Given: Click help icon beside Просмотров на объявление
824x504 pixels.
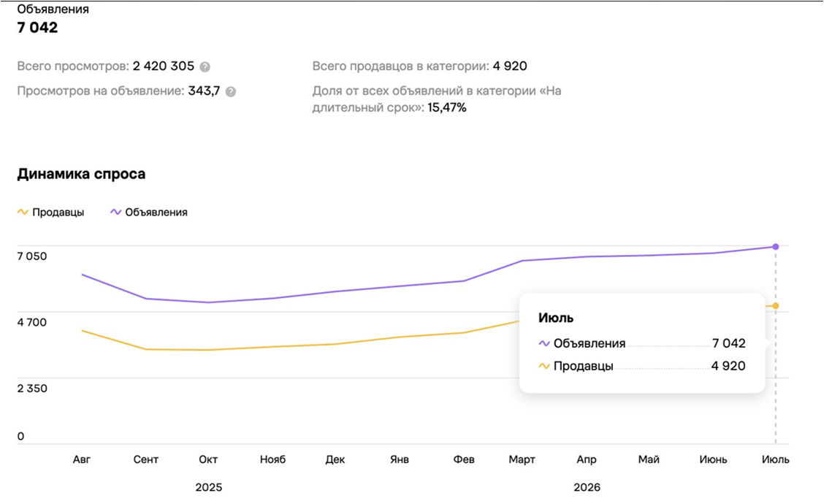Looking at the screenshot, I should 231,91.
